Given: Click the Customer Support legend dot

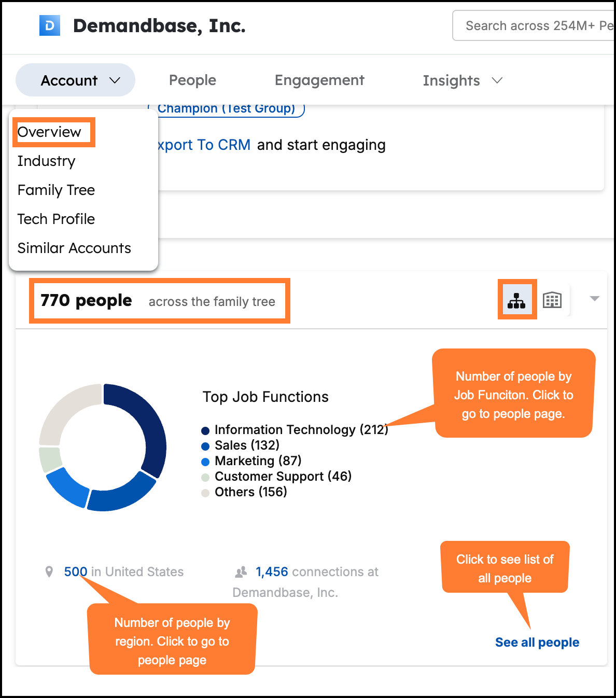Looking at the screenshot, I should point(205,478).
